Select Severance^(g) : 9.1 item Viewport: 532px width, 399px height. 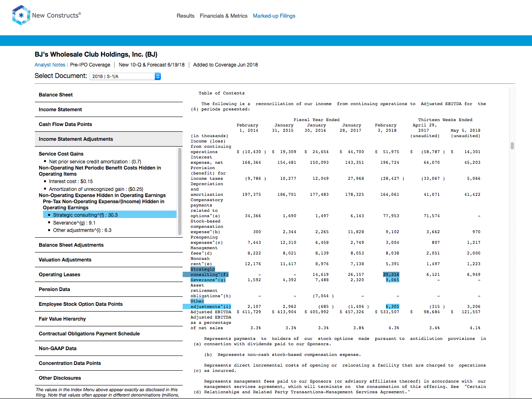point(74,223)
